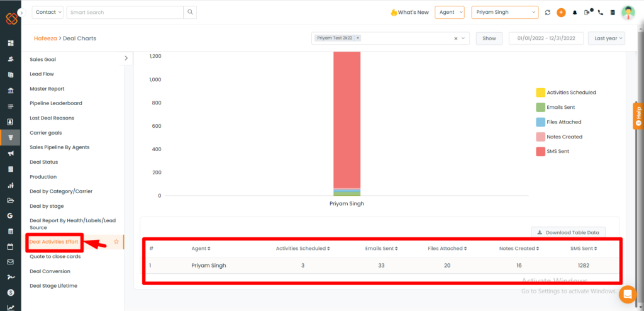This screenshot has height=311, width=644.
Task: Open the megaphone campaigns icon
Action: [x=11, y=154]
